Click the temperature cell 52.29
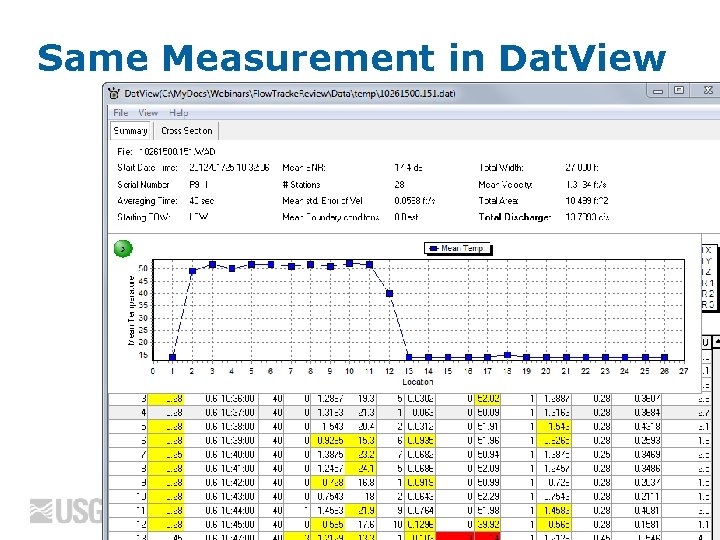This screenshot has width=720, height=540. coord(488,496)
